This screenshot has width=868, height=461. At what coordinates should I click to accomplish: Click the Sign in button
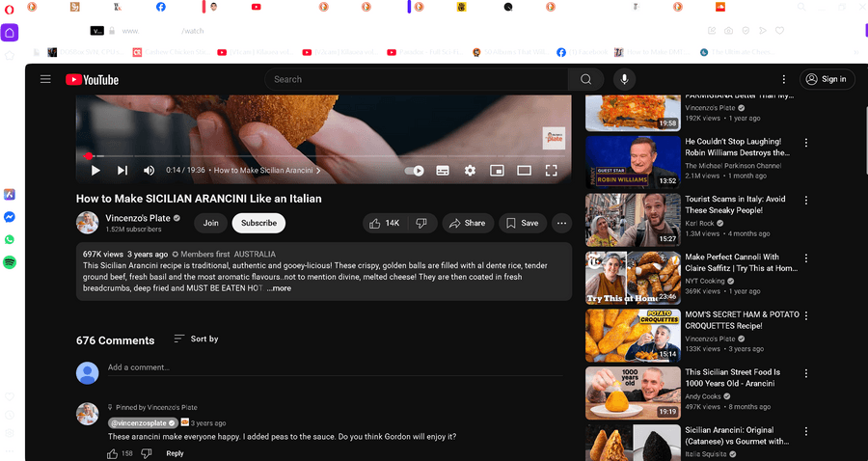click(x=827, y=79)
